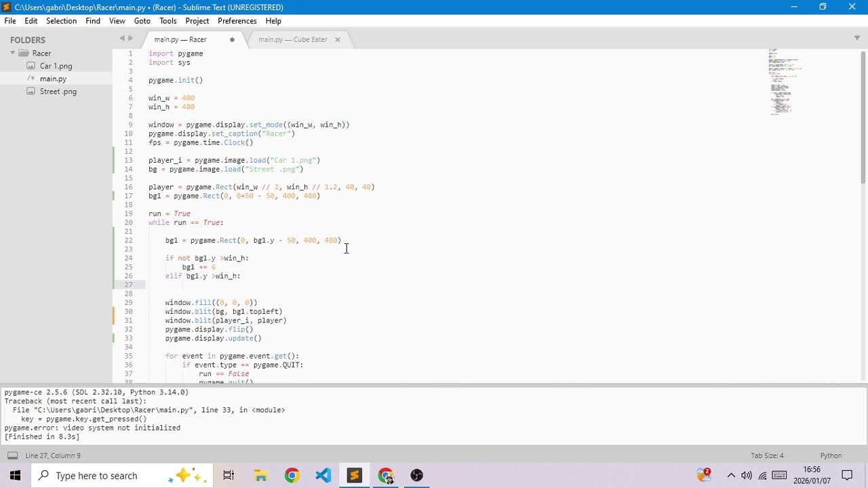This screenshot has height=488, width=868.
Task: Open the Selection menu
Action: coord(61,21)
